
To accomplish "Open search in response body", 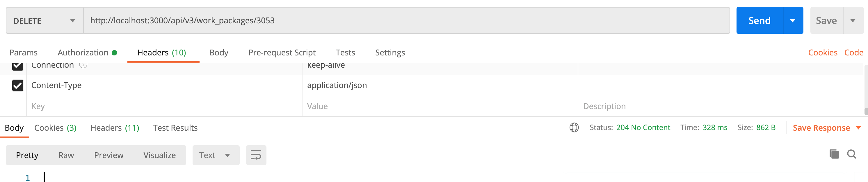I will (851, 154).
